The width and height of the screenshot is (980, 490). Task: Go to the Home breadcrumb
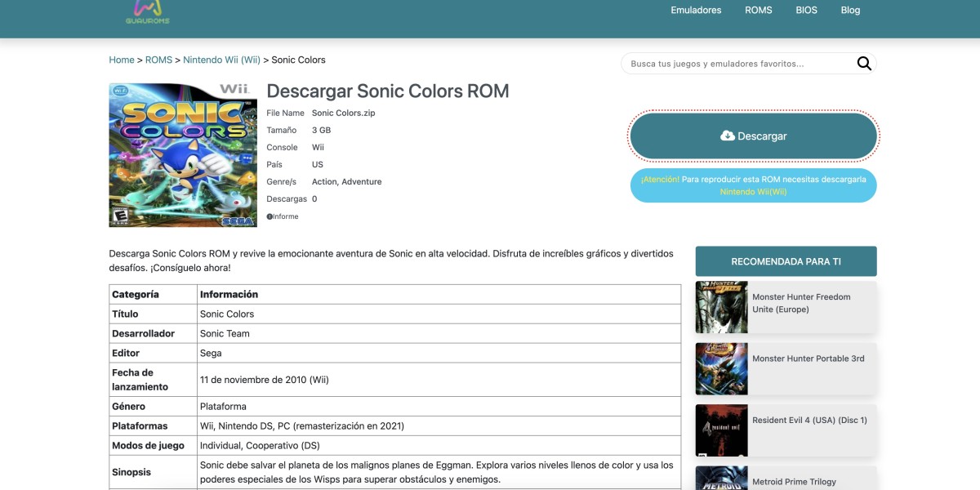click(122, 60)
